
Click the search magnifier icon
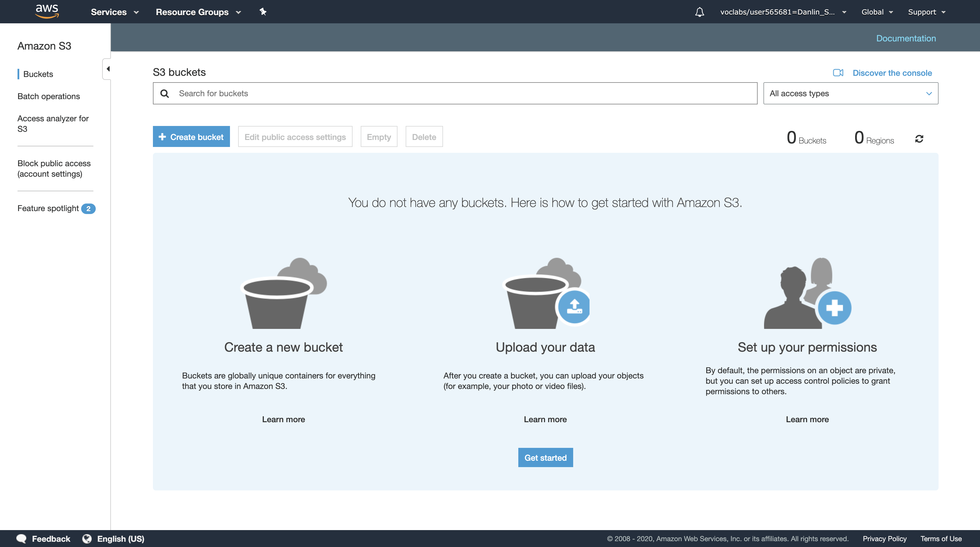[x=164, y=94]
